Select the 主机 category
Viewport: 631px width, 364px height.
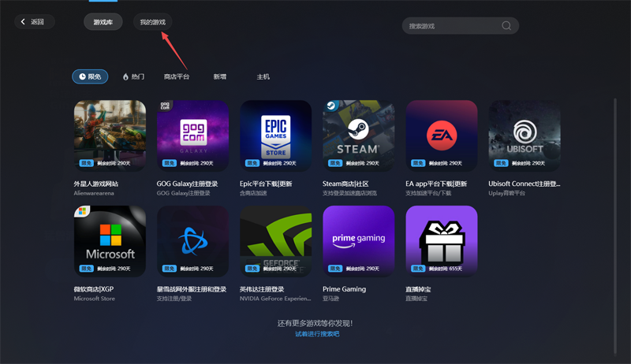(x=263, y=76)
